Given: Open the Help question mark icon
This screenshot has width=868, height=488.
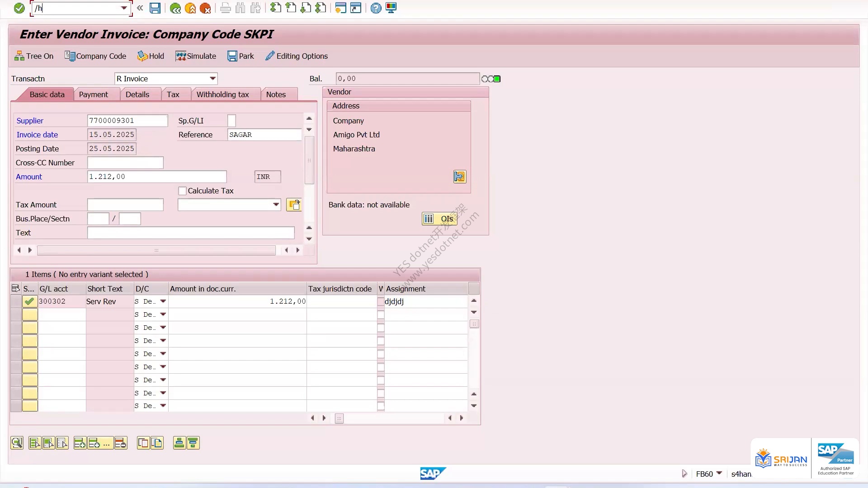Looking at the screenshot, I should (x=376, y=8).
